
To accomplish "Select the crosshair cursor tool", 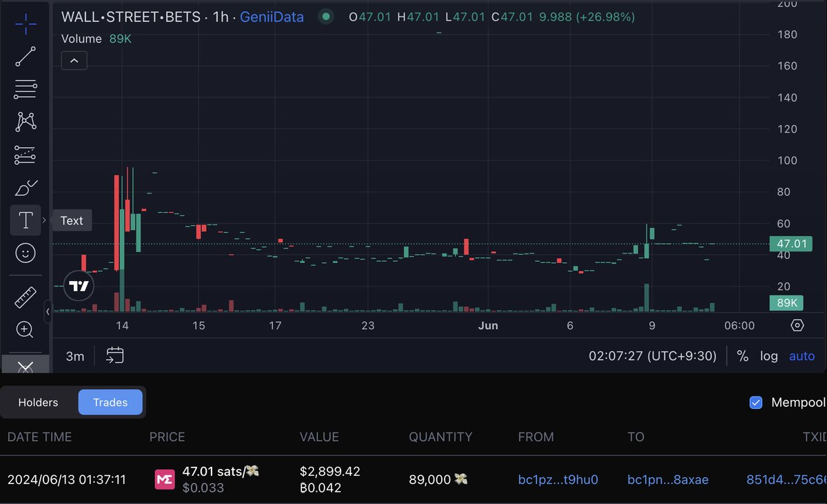I will point(25,24).
